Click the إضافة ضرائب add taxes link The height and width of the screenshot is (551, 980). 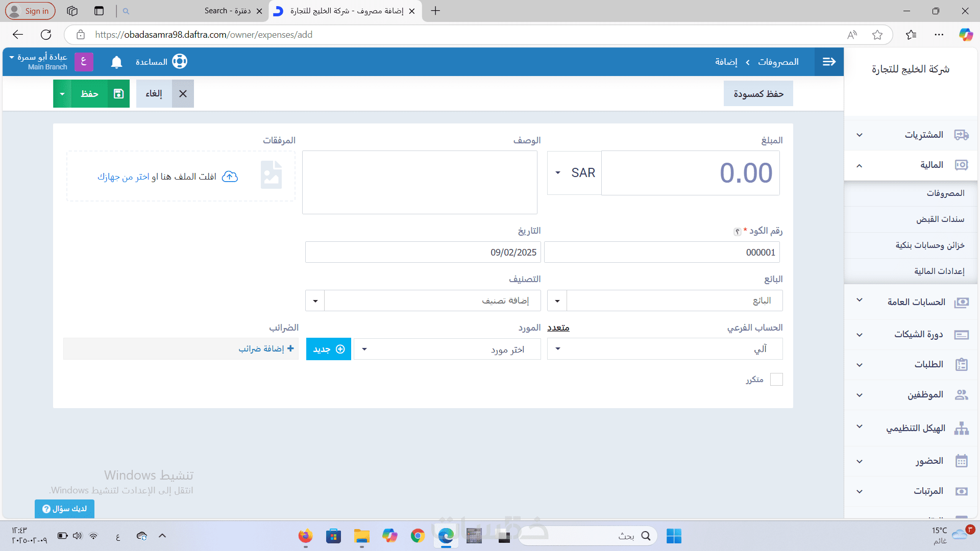coord(266,348)
